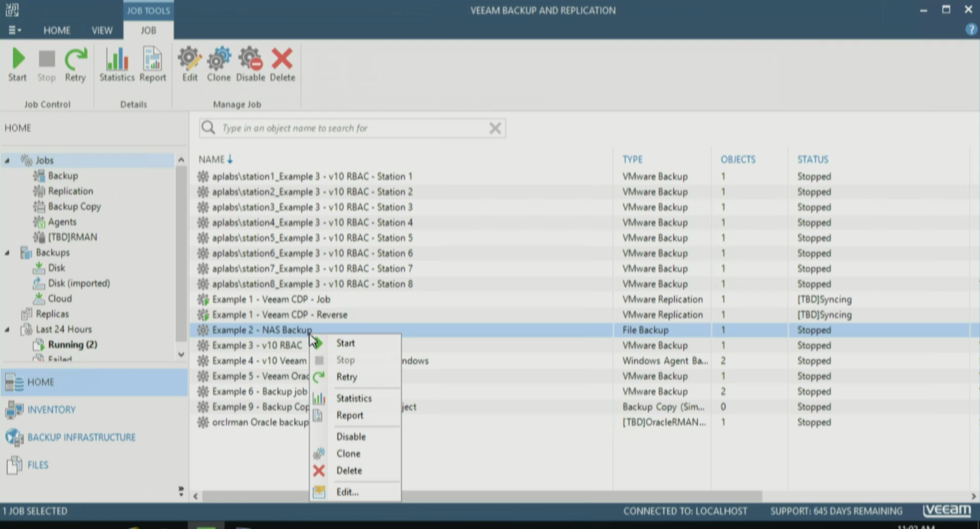Open job Statistics from the ribbon
980x529 pixels.
117,65
